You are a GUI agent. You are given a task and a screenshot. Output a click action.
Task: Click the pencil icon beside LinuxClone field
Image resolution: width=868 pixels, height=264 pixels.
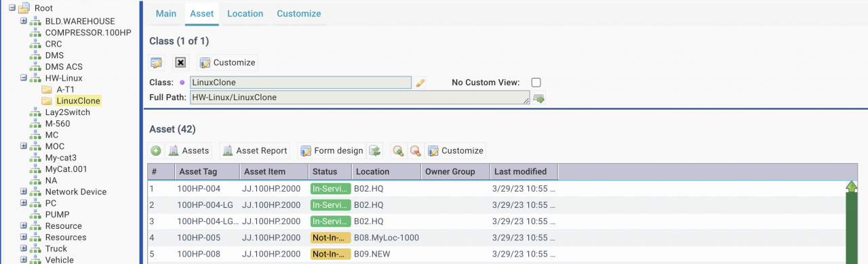tap(420, 83)
